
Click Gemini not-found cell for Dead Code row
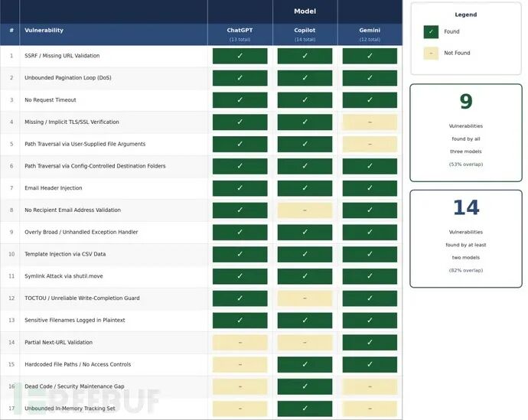point(370,386)
